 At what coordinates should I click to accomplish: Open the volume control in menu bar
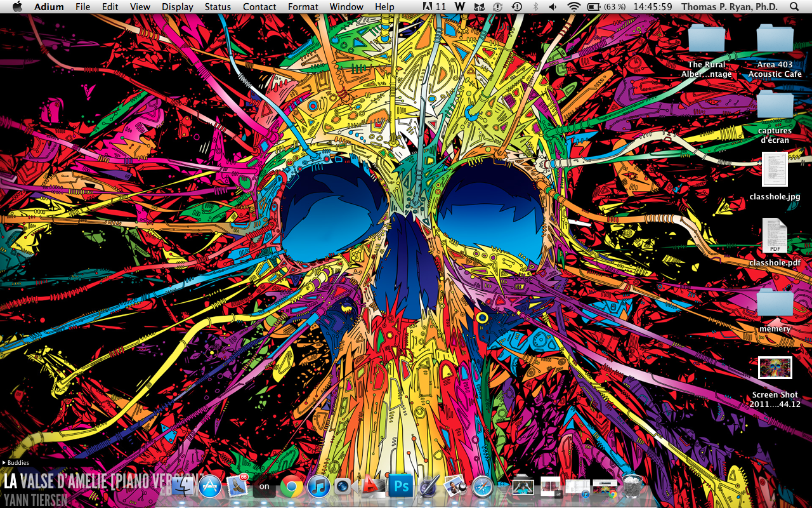coord(553,7)
